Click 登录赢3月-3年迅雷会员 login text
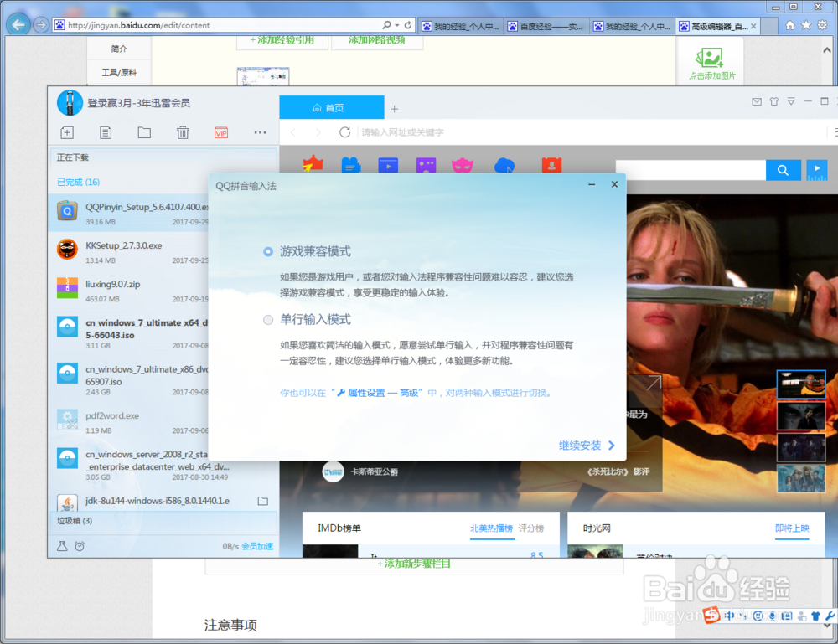The image size is (838, 644). 139,103
